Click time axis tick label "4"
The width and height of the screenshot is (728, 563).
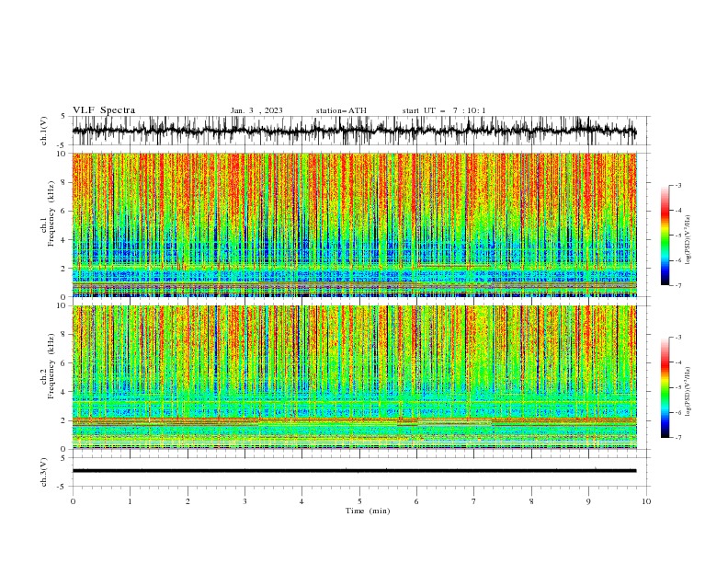[301, 501]
